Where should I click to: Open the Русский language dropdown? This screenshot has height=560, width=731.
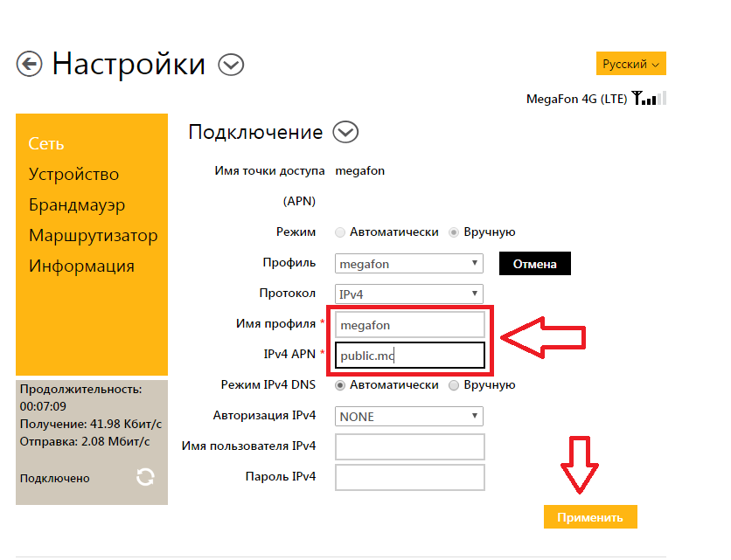tap(630, 64)
